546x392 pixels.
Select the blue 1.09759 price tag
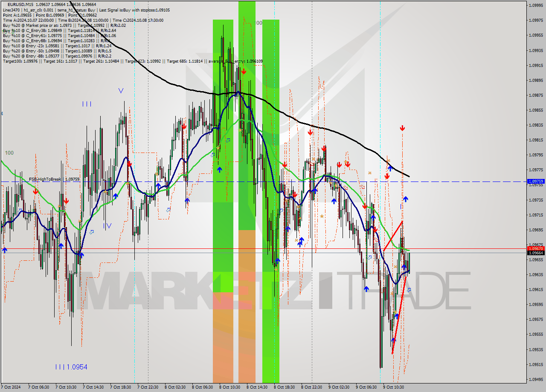pos(536,181)
